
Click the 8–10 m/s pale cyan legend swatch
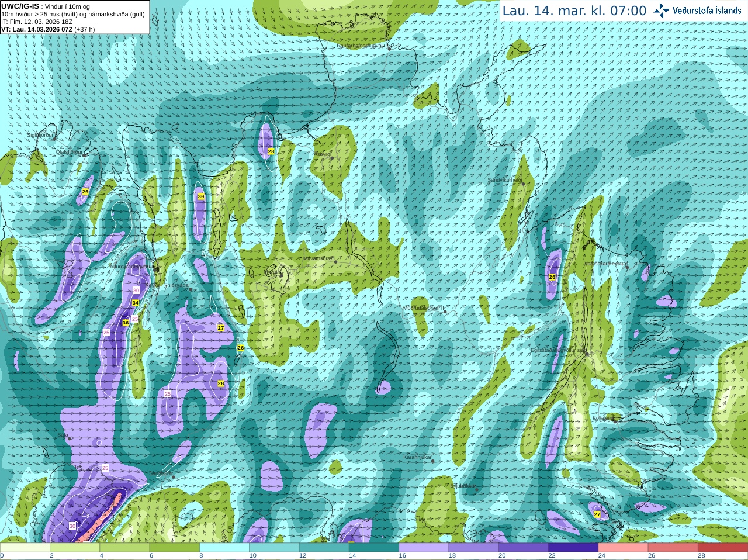pyautogui.click(x=224, y=548)
